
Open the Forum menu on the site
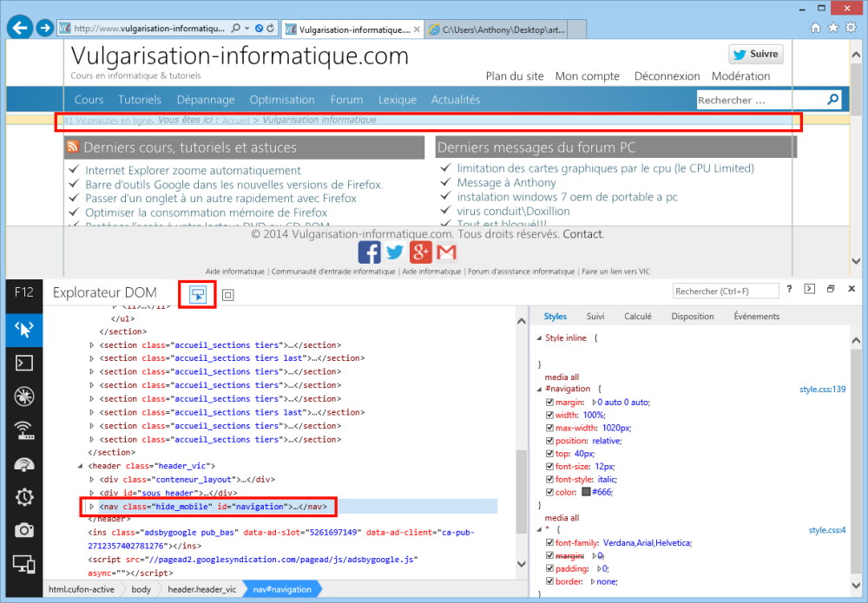pos(346,100)
